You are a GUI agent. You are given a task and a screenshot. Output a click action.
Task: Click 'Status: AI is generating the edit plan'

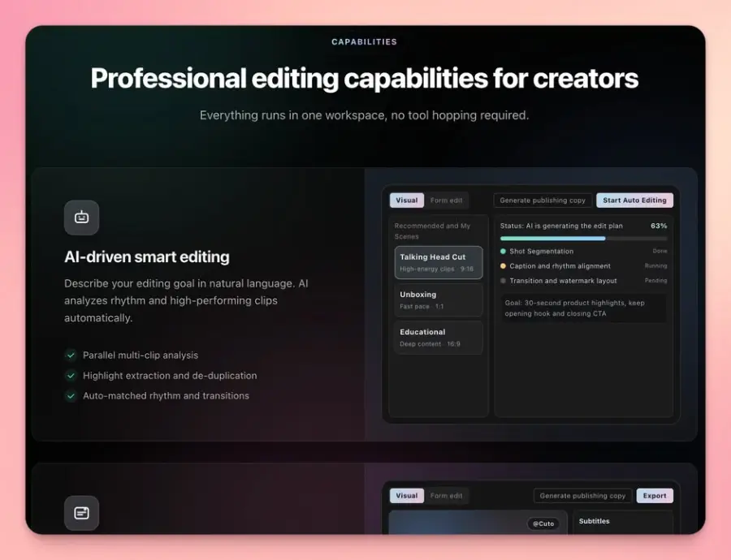561,226
